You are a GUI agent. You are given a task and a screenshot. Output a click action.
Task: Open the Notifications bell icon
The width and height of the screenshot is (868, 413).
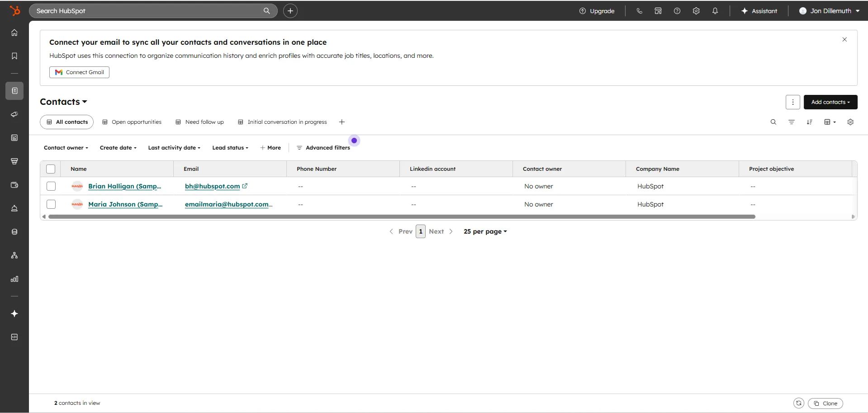pyautogui.click(x=715, y=11)
